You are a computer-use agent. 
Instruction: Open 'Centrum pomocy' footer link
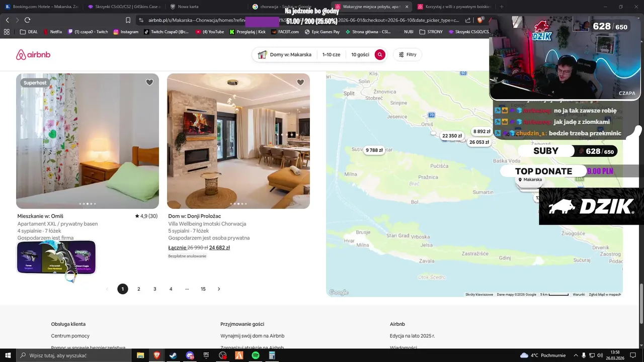[70, 336]
